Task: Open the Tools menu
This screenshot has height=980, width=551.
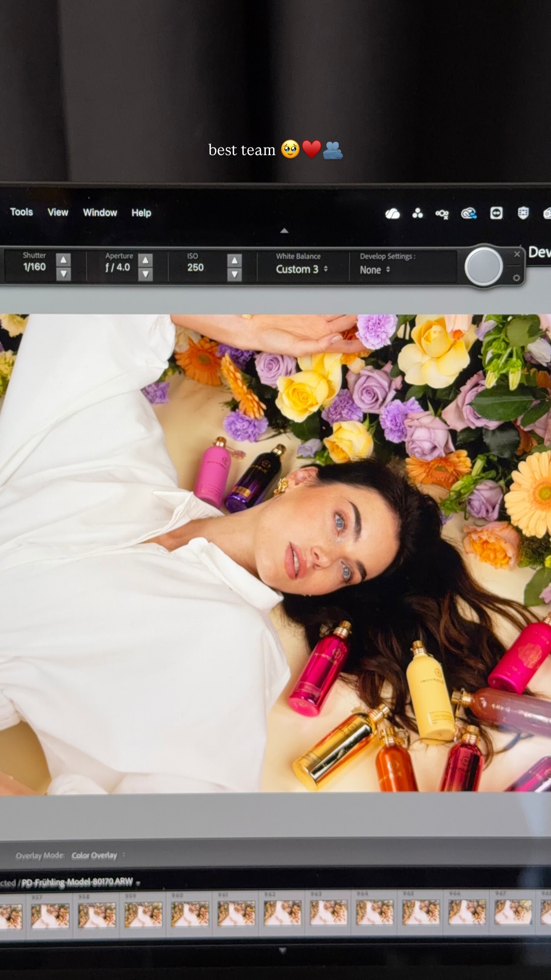Action: [x=21, y=212]
